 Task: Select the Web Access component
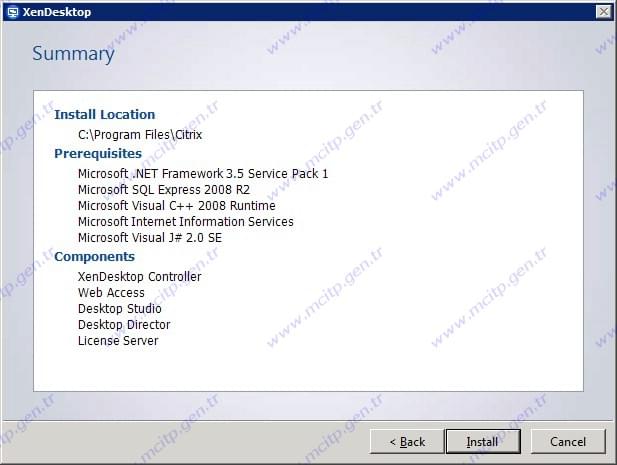click(x=111, y=293)
